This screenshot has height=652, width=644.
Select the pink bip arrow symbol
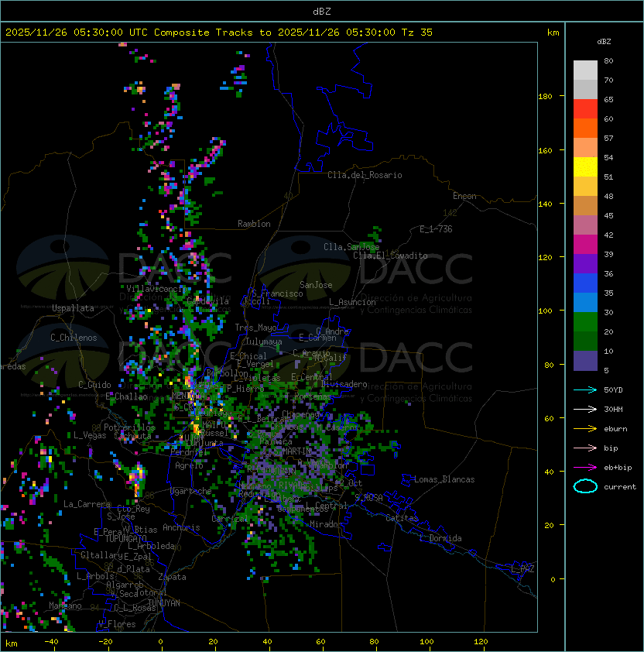[x=585, y=448]
